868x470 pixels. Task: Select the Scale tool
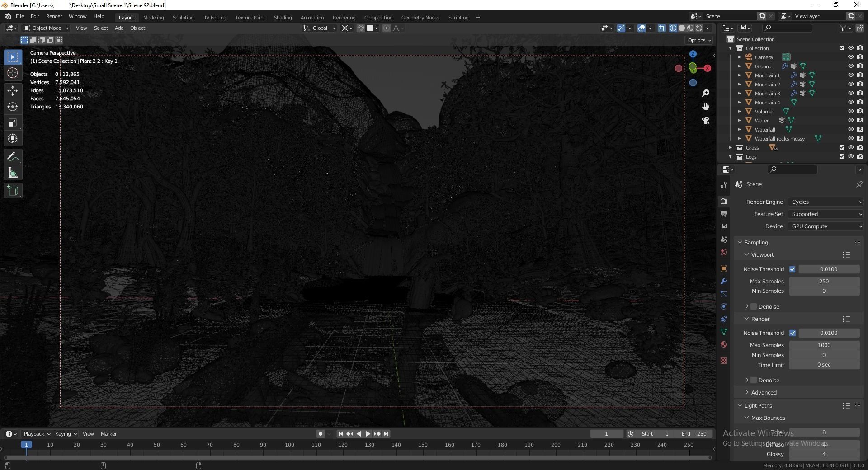[13, 123]
